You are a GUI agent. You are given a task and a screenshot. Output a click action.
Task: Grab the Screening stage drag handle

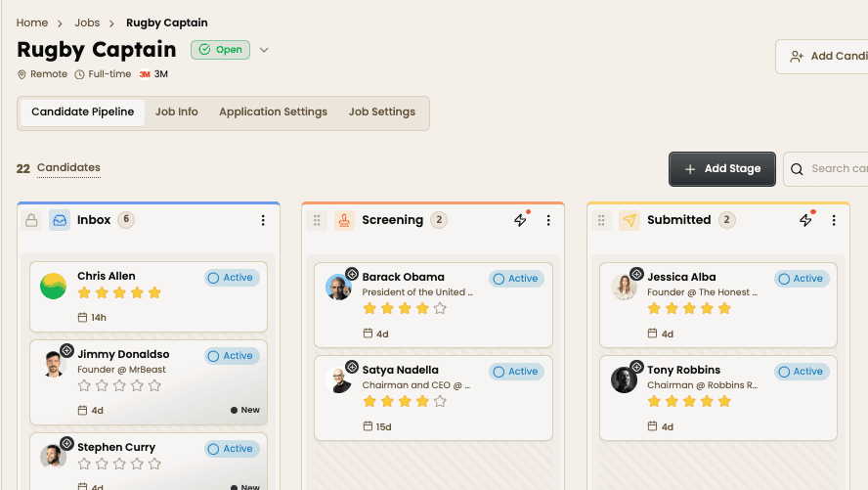[317, 220]
